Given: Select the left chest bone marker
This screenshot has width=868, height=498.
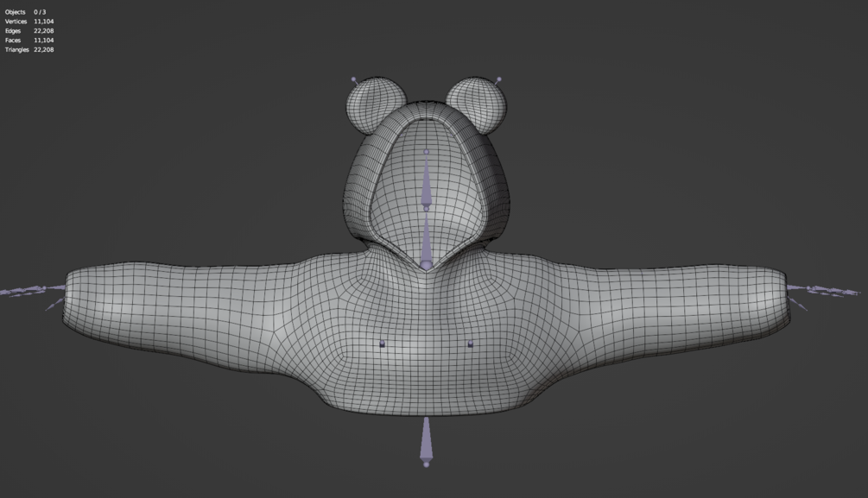Looking at the screenshot, I should 382,344.
